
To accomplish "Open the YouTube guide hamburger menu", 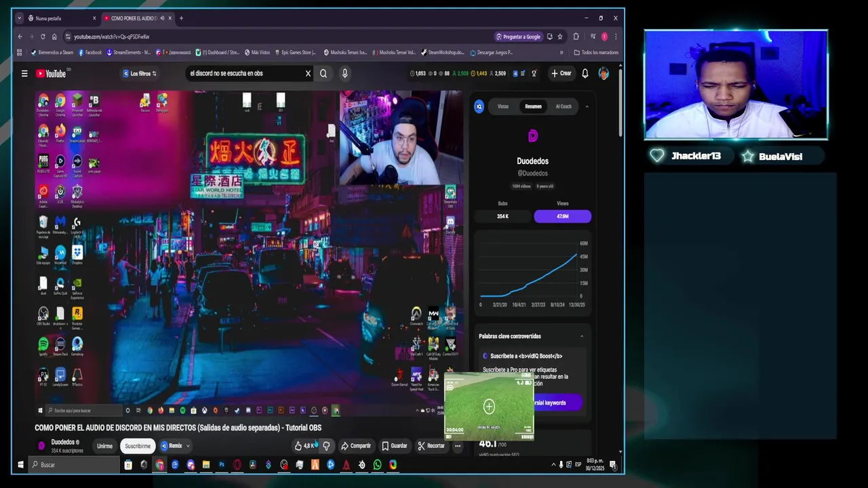I will (x=24, y=73).
